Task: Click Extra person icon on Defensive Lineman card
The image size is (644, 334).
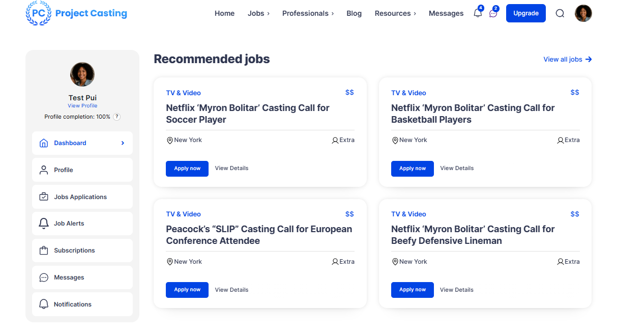Action: (560, 262)
